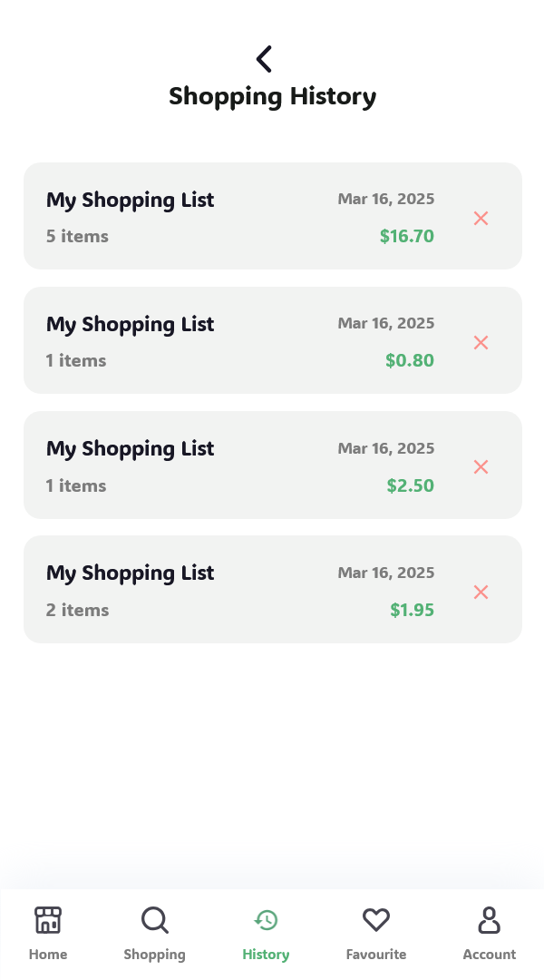Switch to the Account tab label
The image size is (544, 980).
tap(490, 955)
